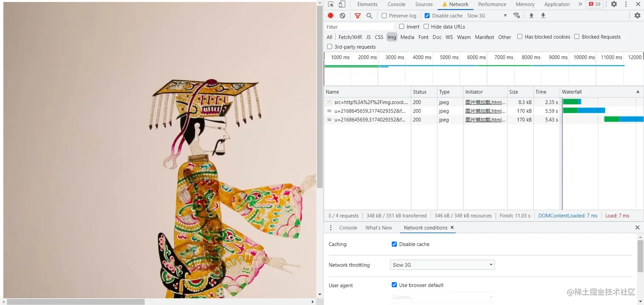Select the element inspection tool

(x=330, y=4)
